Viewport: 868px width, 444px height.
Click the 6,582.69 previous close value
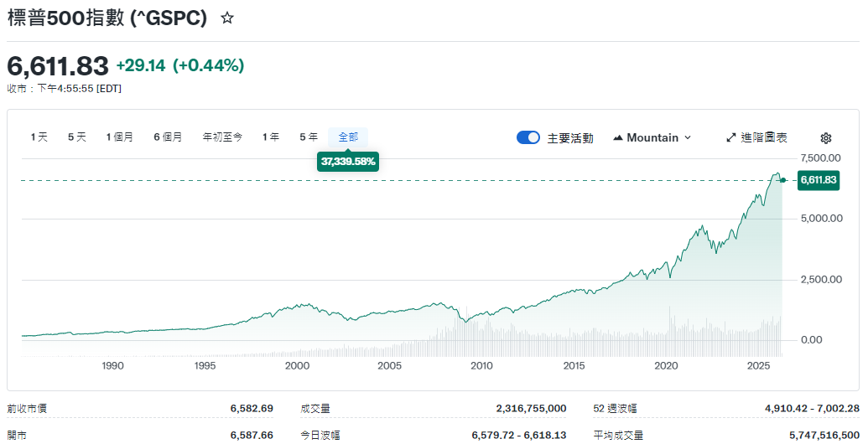click(x=252, y=409)
